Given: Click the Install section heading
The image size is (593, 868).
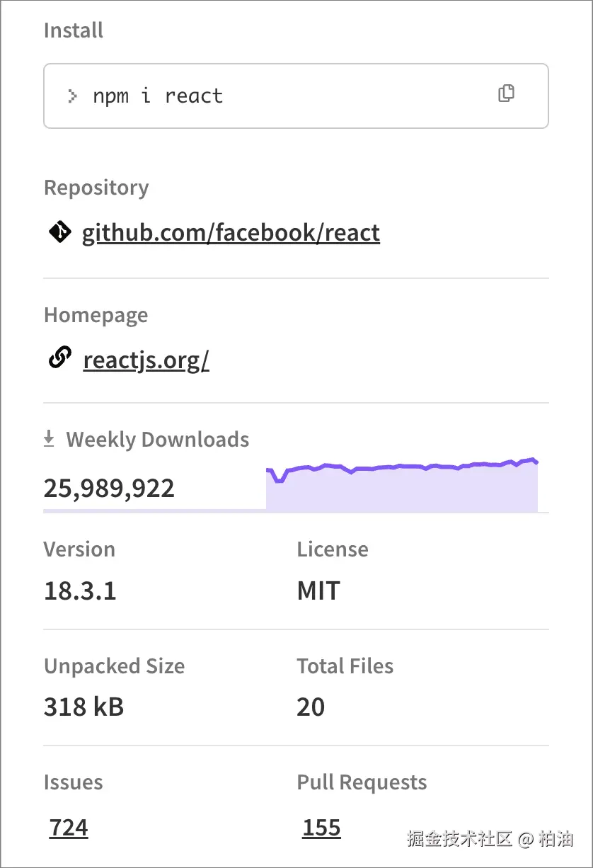Looking at the screenshot, I should pyautogui.click(x=74, y=30).
